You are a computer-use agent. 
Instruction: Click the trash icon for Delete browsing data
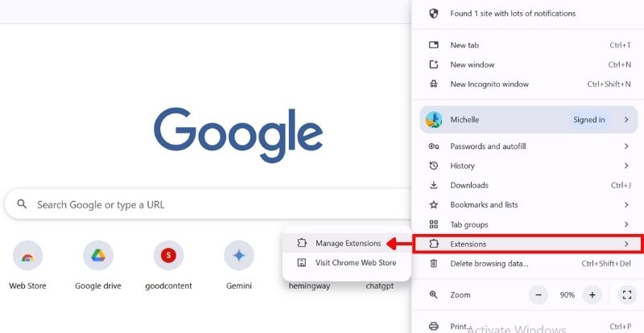click(x=434, y=263)
